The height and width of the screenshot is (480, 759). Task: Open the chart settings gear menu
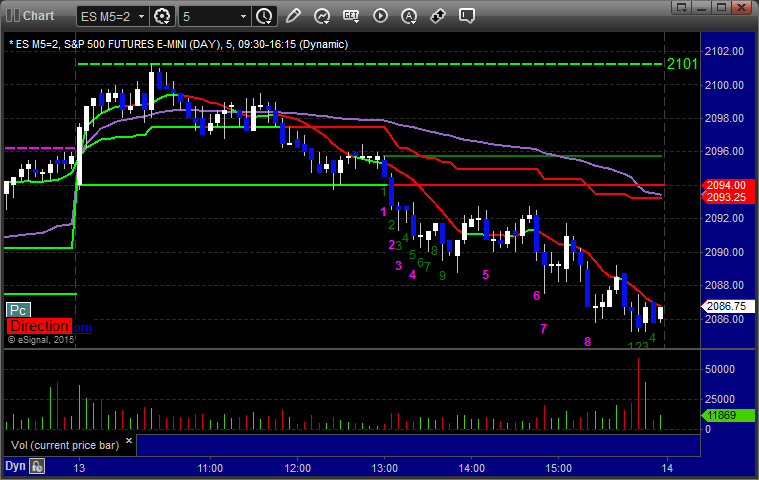pyautogui.click(x=162, y=16)
